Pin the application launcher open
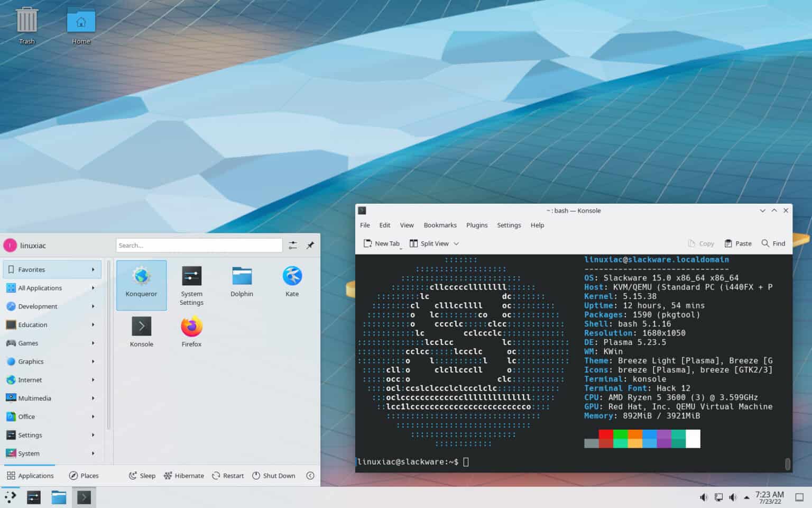The height and width of the screenshot is (508, 812). point(310,245)
